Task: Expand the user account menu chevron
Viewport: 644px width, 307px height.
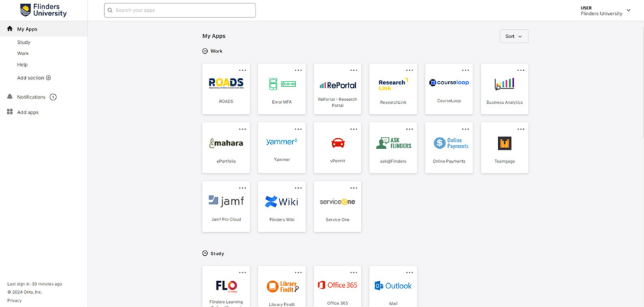Action: click(x=628, y=10)
